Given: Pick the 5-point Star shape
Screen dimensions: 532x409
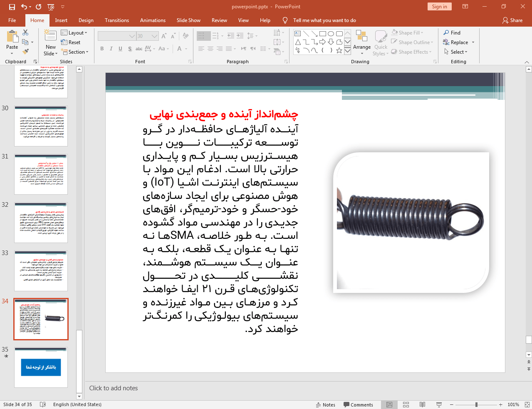Looking at the screenshot, I should pyautogui.click(x=339, y=50).
